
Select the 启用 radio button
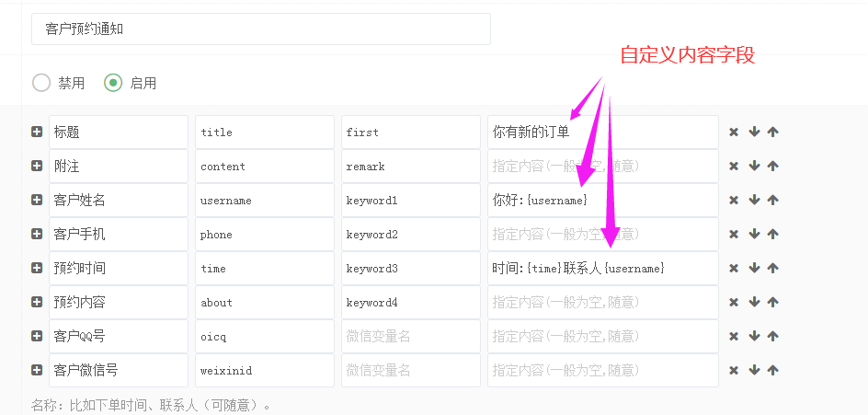(x=113, y=83)
